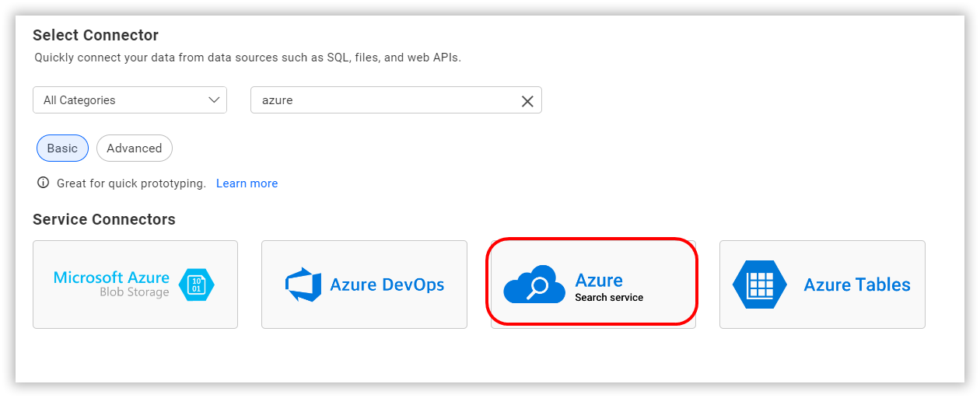Focus the connector search field containing azure
Screen dimensions: 980x398
pos(396,100)
